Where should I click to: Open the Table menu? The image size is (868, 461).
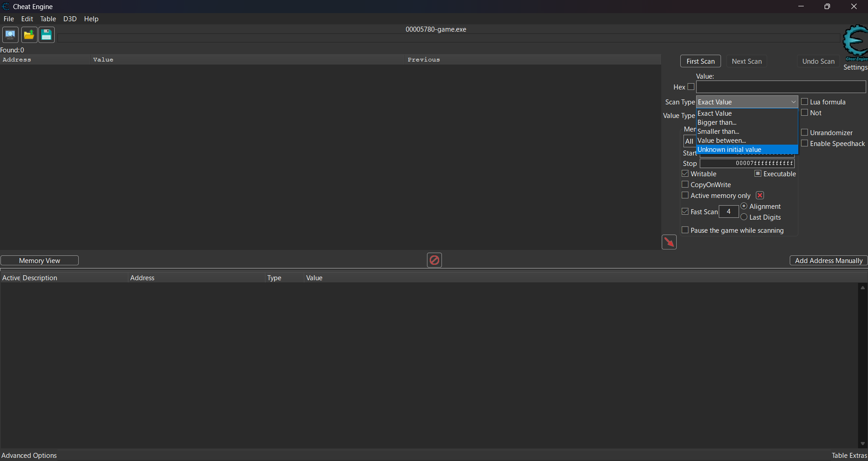click(x=48, y=19)
